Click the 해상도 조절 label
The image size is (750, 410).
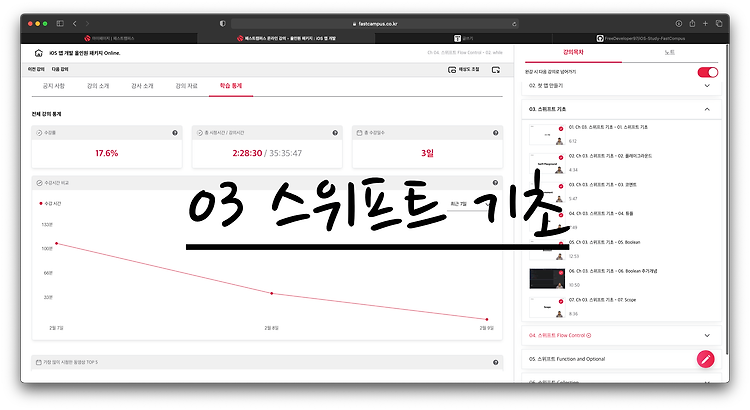(x=469, y=69)
